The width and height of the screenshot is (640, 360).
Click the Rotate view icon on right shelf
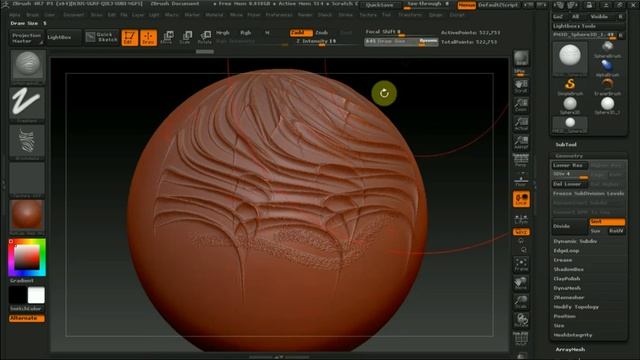521,321
